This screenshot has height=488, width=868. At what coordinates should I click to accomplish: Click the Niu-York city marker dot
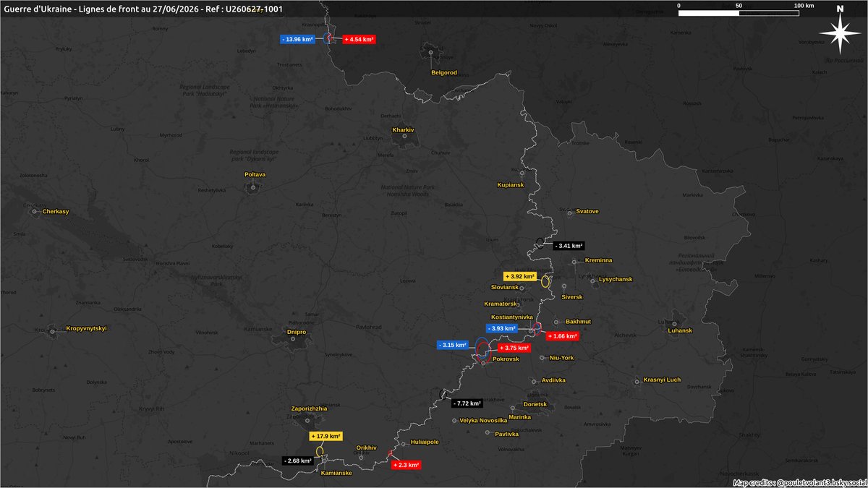[542, 357]
